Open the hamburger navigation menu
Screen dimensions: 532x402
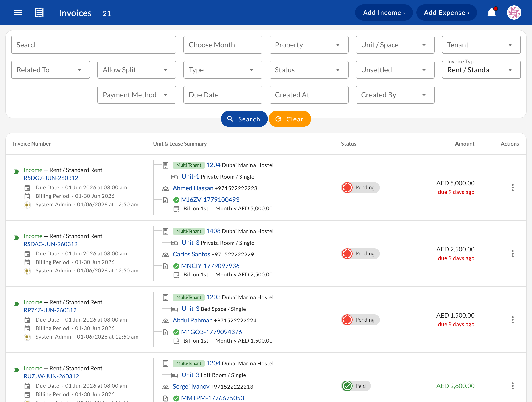[x=18, y=13]
